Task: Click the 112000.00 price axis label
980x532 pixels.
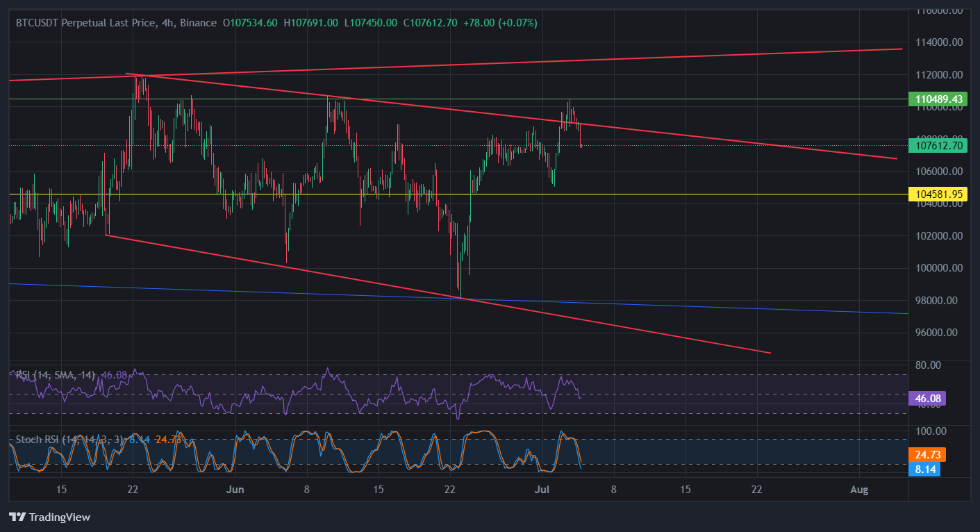Action: click(x=939, y=74)
